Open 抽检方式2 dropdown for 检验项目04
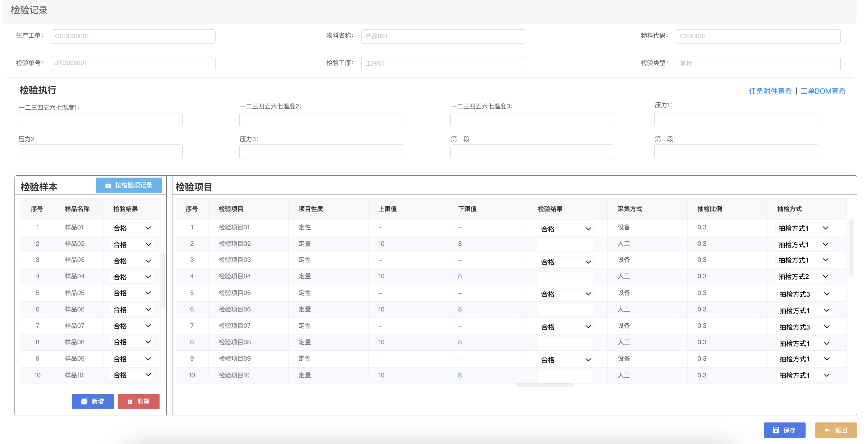Viewport: 868px width, 444px height. pos(803,277)
